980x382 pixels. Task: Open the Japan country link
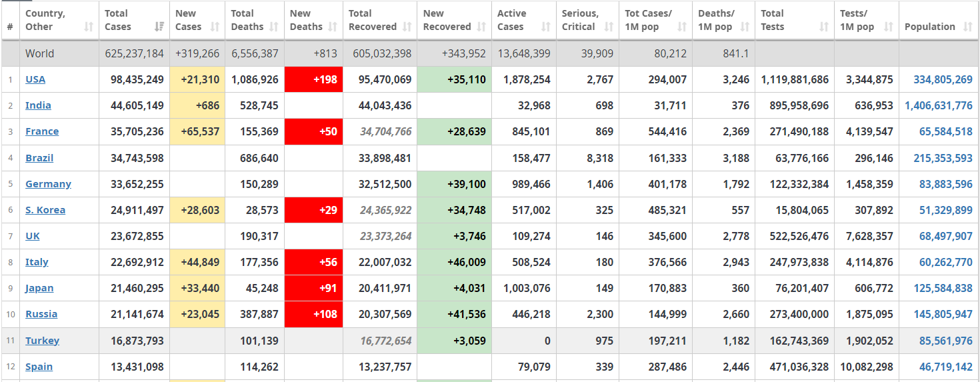coord(39,288)
